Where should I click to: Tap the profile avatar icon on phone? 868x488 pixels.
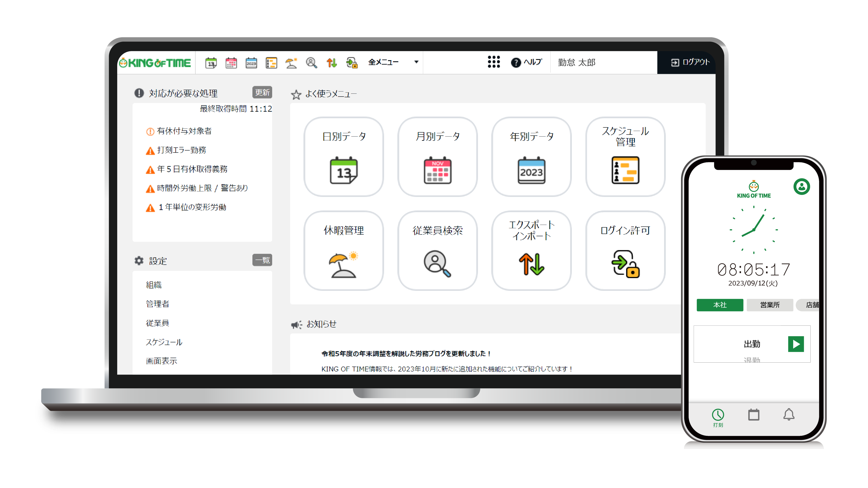(x=802, y=187)
